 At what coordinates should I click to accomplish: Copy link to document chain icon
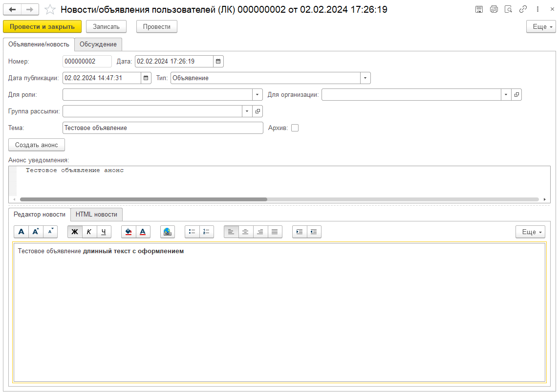[x=523, y=10]
